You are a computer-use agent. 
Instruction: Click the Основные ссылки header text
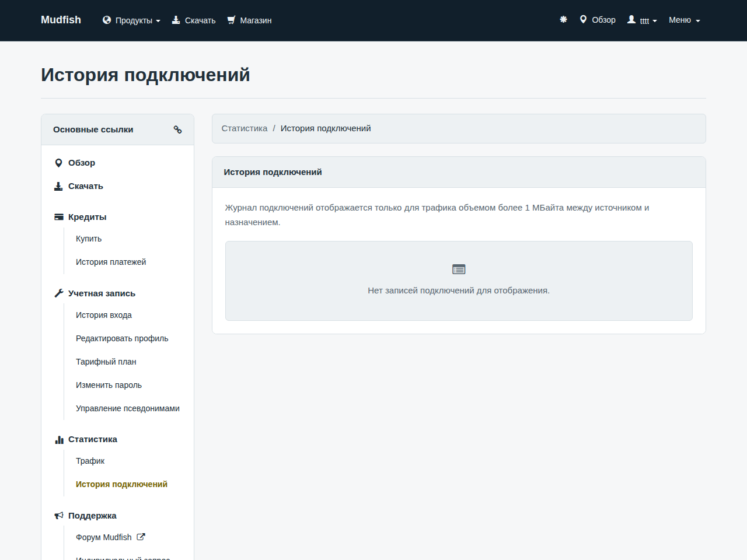[93, 129]
